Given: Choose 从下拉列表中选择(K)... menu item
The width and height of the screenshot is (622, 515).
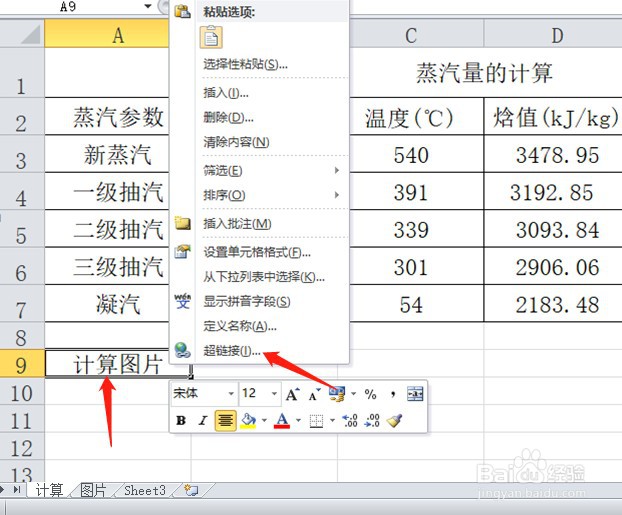Looking at the screenshot, I should [x=264, y=277].
